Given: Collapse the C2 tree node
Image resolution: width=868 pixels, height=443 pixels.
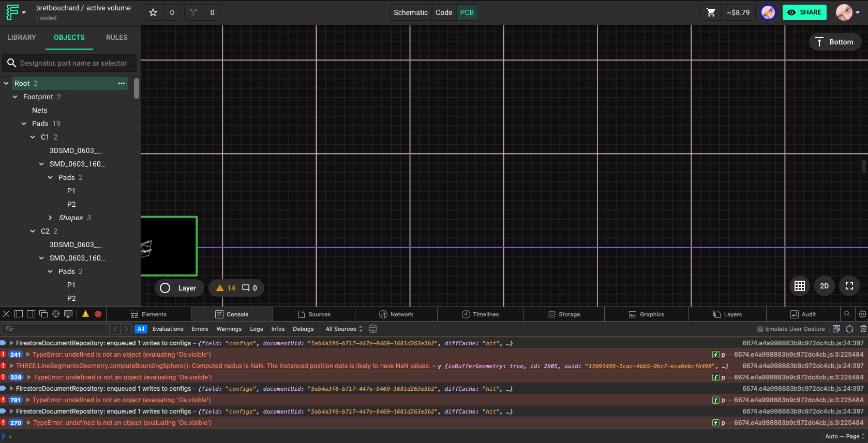Looking at the screenshot, I should tap(33, 231).
